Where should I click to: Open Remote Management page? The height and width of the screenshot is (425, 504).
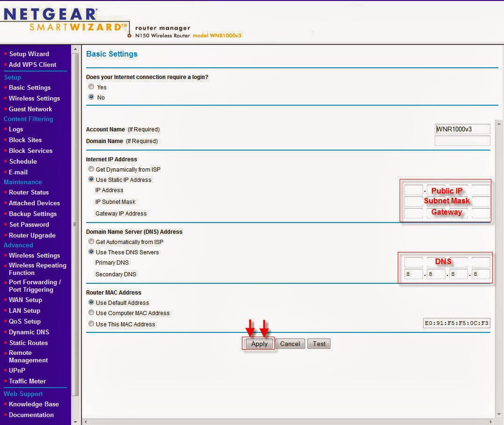coord(28,357)
